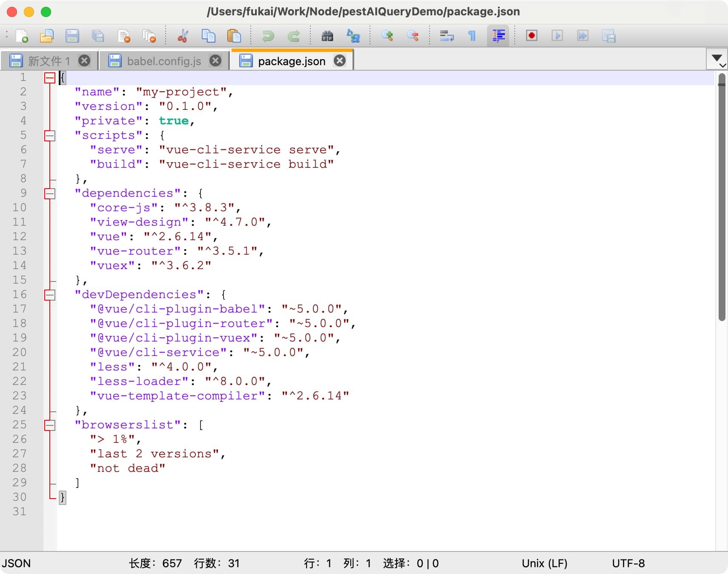This screenshot has height=574, width=728.
Task: Paste from the clipboard with the paste icon
Action: (234, 36)
